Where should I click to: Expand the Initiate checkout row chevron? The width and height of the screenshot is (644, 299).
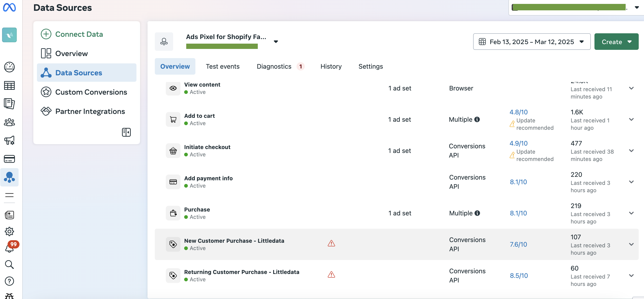click(631, 150)
